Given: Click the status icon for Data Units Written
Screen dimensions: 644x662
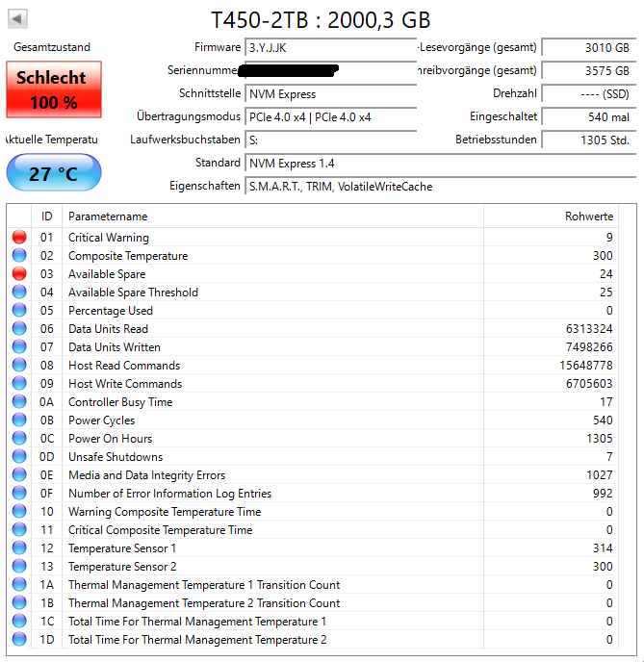Looking at the screenshot, I should coord(19,346).
